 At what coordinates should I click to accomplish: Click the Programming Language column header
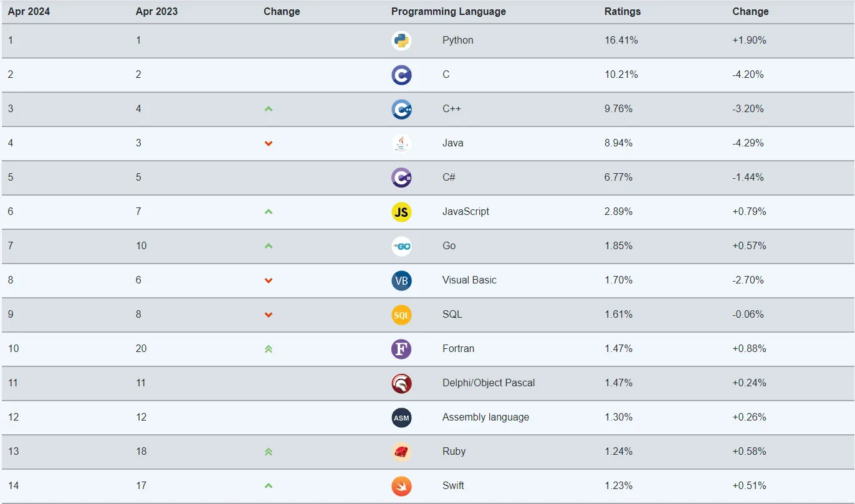(x=449, y=11)
